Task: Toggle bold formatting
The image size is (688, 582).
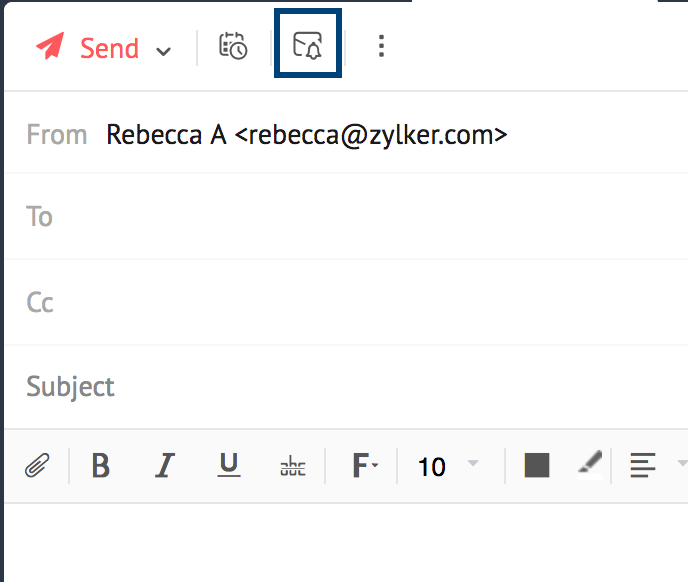Action: coord(100,466)
